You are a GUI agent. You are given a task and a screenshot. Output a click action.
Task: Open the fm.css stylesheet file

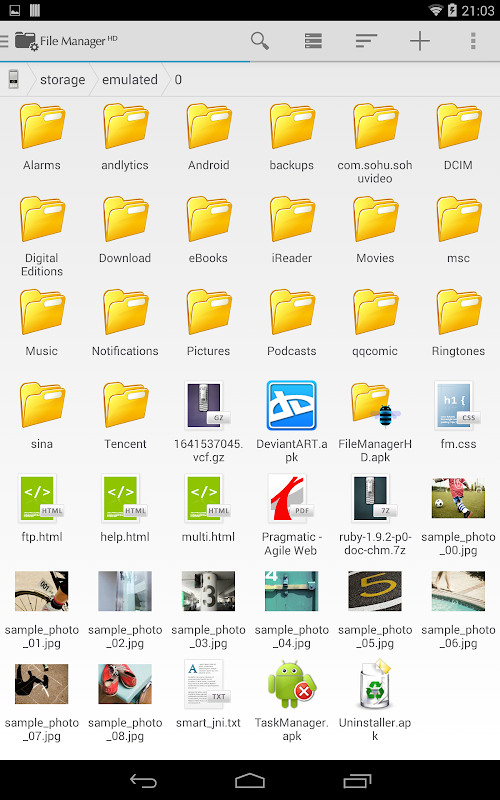458,415
